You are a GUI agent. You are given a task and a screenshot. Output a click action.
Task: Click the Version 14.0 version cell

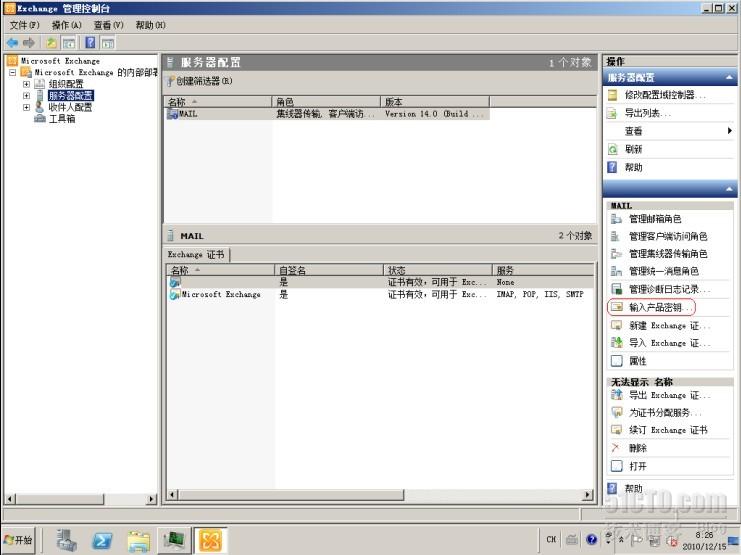434,114
